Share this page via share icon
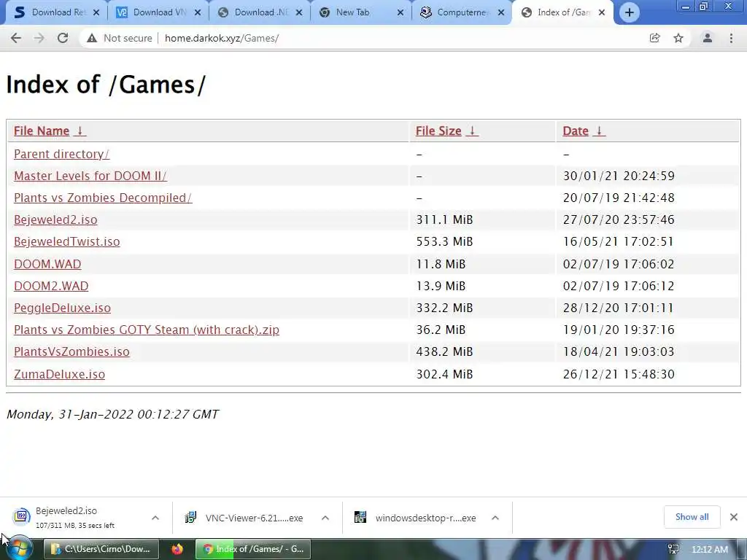Image resolution: width=747 pixels, height=560 pixels. pyautogui.click(x=655, y=38)
